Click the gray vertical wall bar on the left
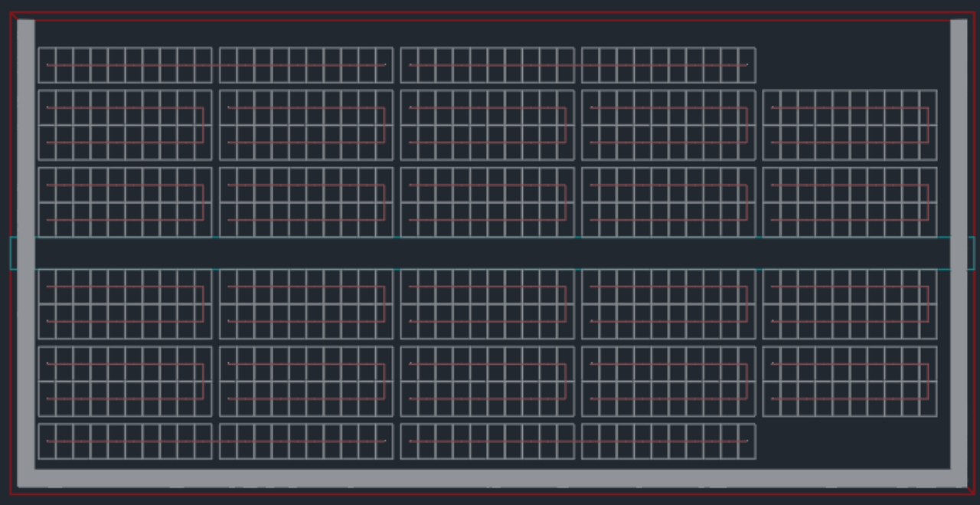The image size is (980, 505). pos(25,153)
